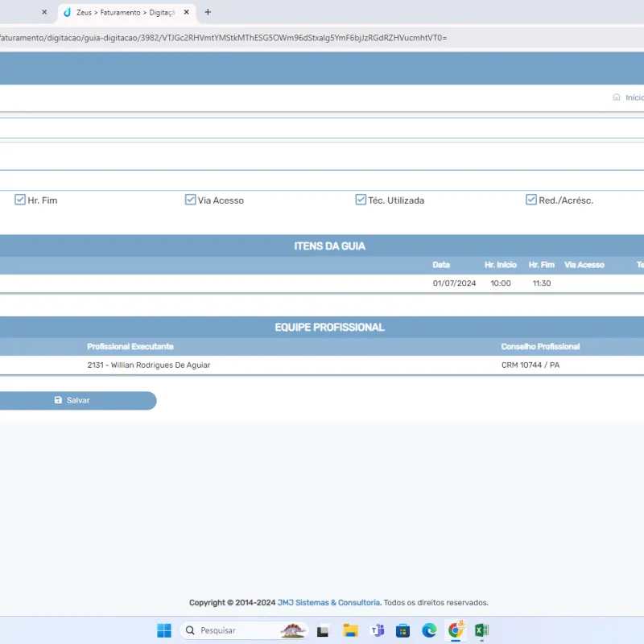The width and height of the screenshot is (644, 644).
Task: Switch to Google Chrome in the taskbar
Action: (x=456, y=630)
